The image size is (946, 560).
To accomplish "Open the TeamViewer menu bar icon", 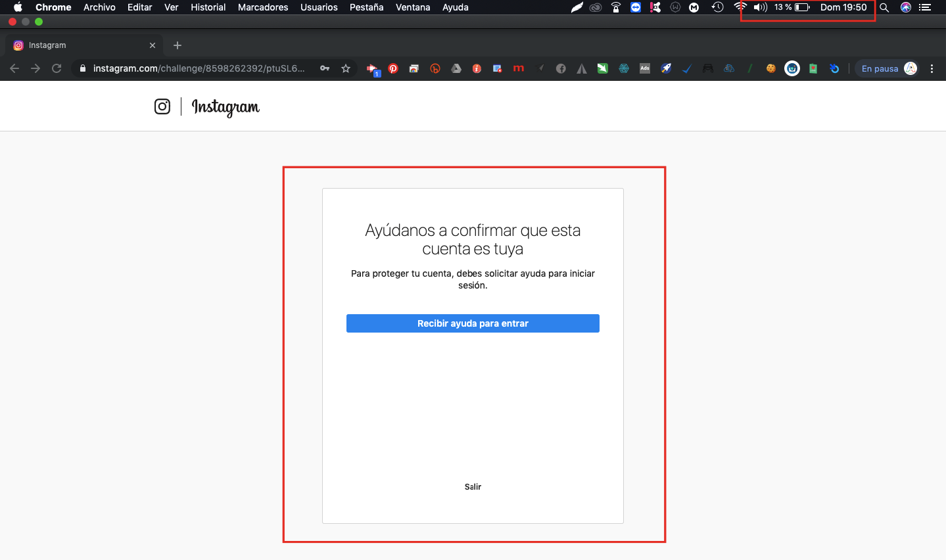I will click(x=636, y=7).
